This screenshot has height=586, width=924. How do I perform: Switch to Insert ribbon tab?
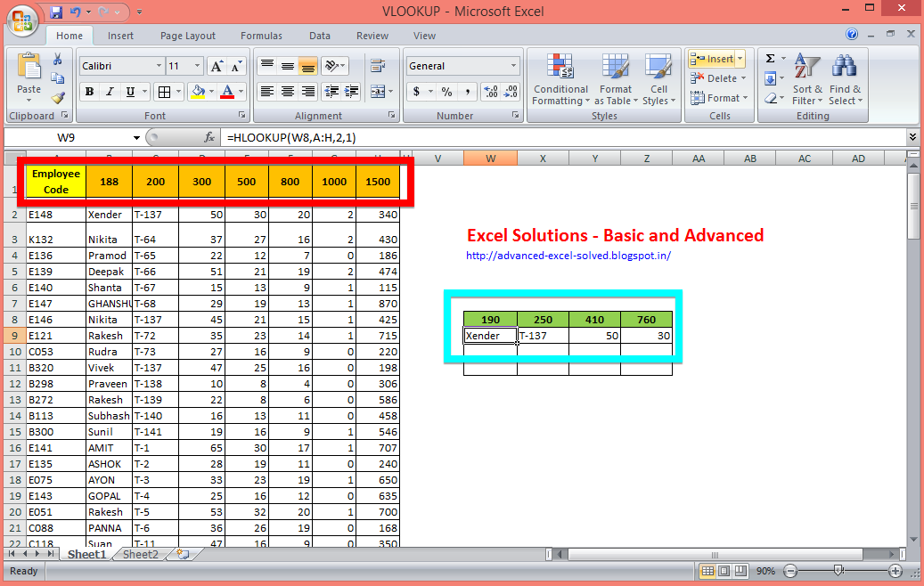pos(120,36)
